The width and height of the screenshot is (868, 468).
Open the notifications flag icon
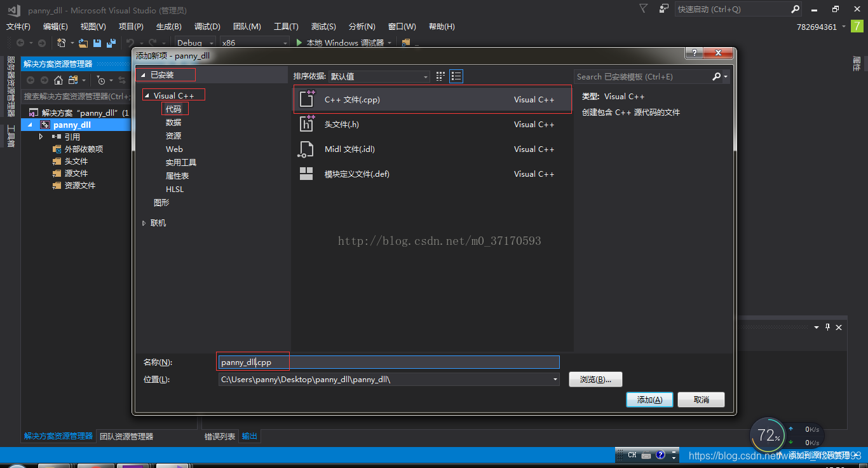coord(643,9)
